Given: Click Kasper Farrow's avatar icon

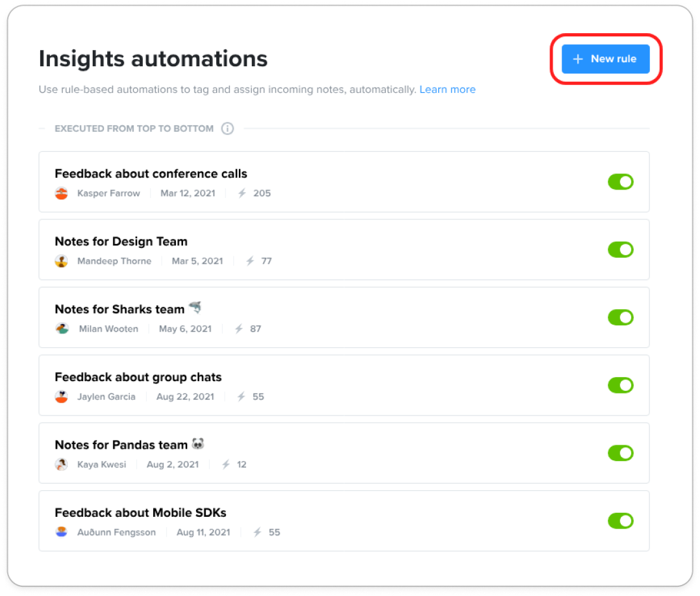Looking at the screenshot, I should 62,193.
